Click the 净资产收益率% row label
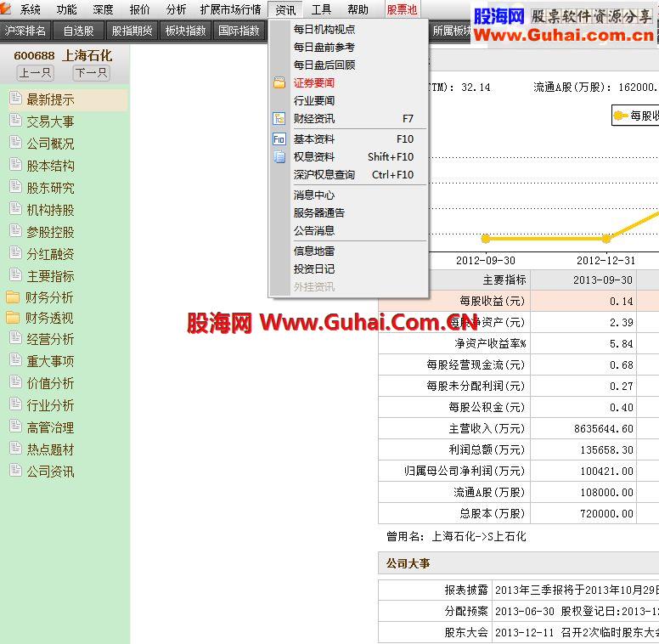 click(490, 344)
